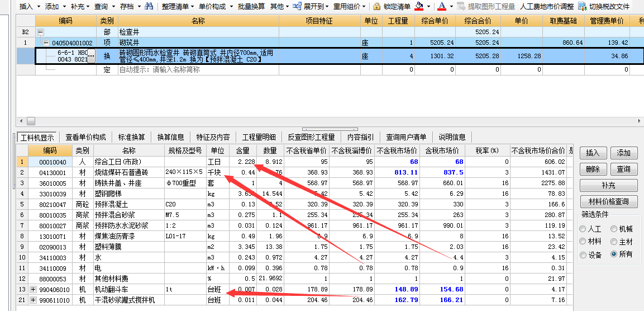This screenshot has width=644, height=311.
Task: Open the fill color dropdown arrow
Action: 429,7
